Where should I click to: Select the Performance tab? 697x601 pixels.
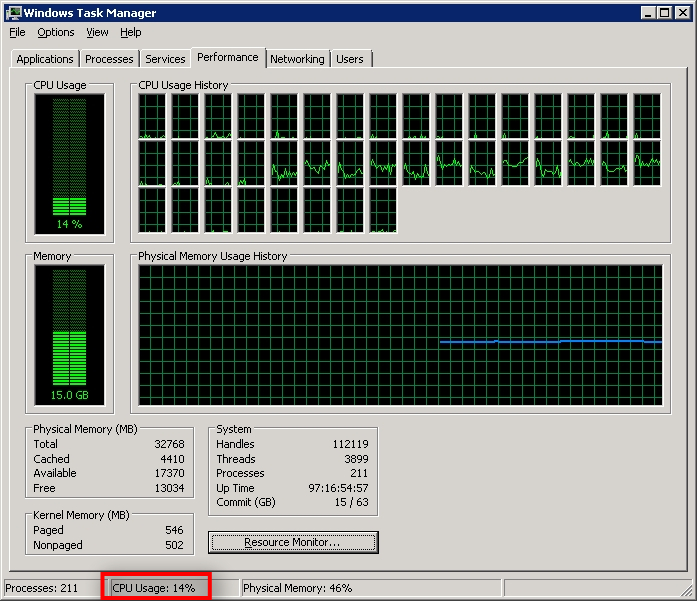tap(227, 57)
